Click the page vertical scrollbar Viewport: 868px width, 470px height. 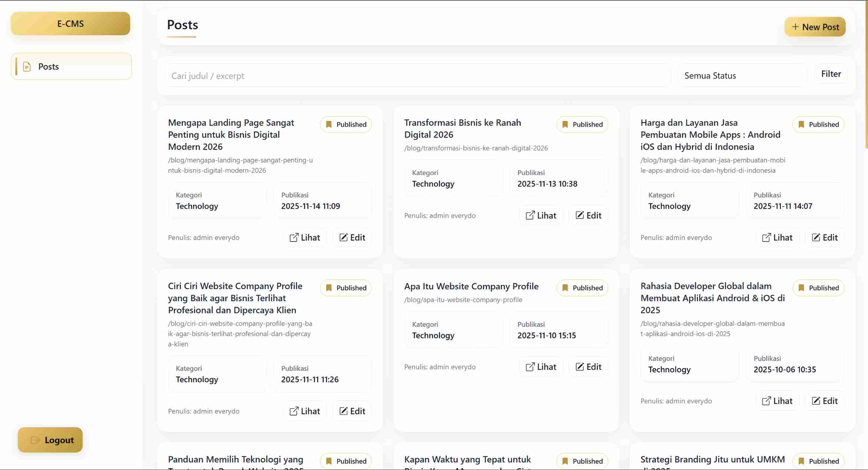[866, 74]
